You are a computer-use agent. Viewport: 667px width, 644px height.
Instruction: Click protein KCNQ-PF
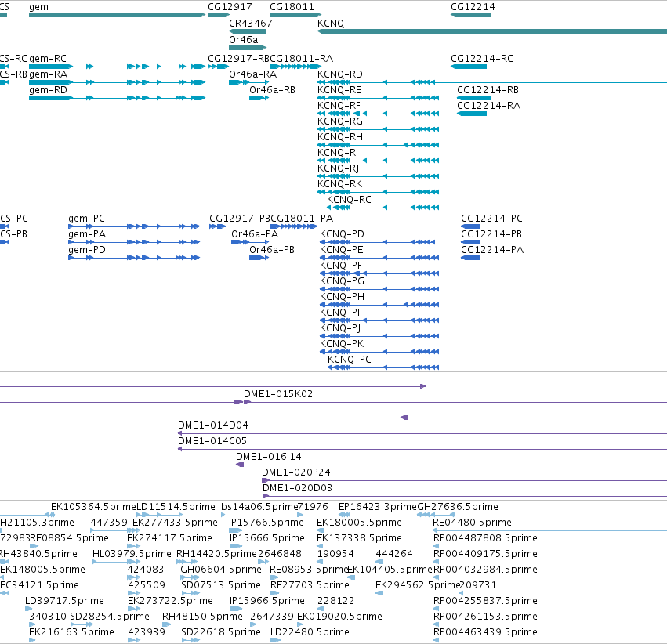[x=379, y=273]
